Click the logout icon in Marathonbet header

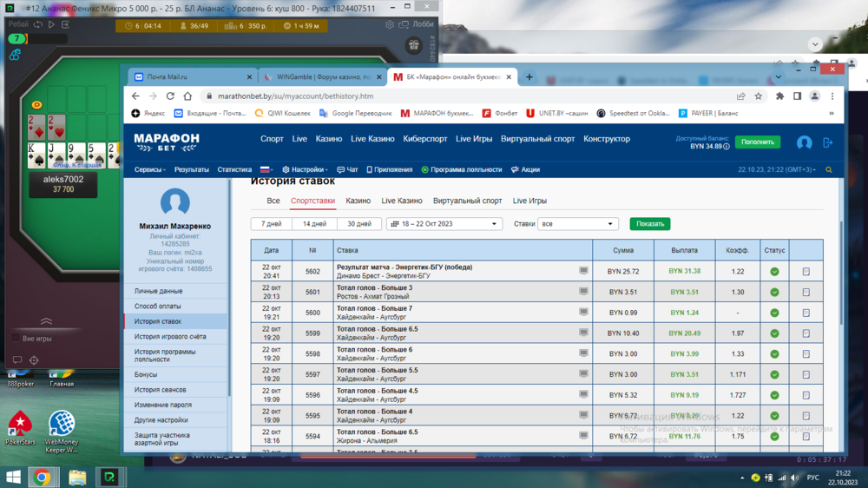(x=827, y=142)
